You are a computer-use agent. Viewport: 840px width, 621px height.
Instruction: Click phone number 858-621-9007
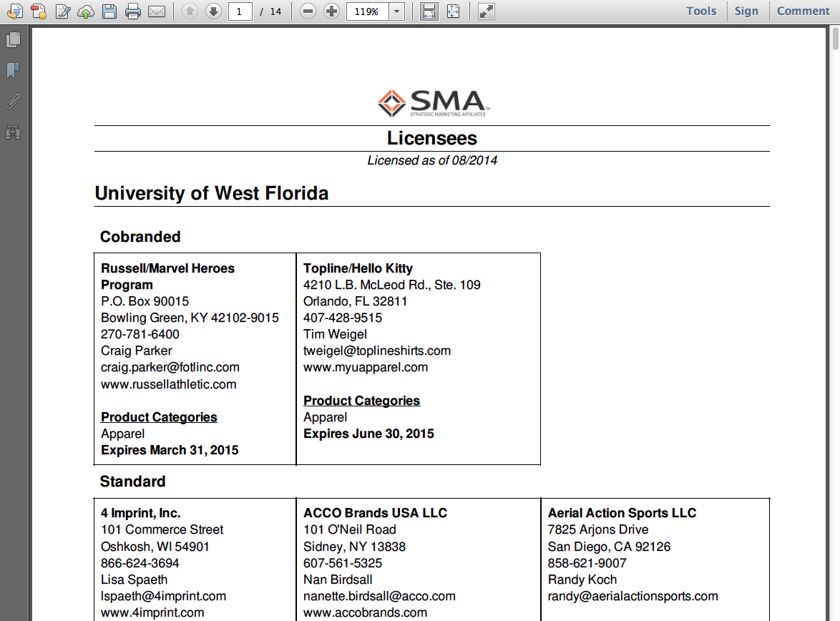587,563
